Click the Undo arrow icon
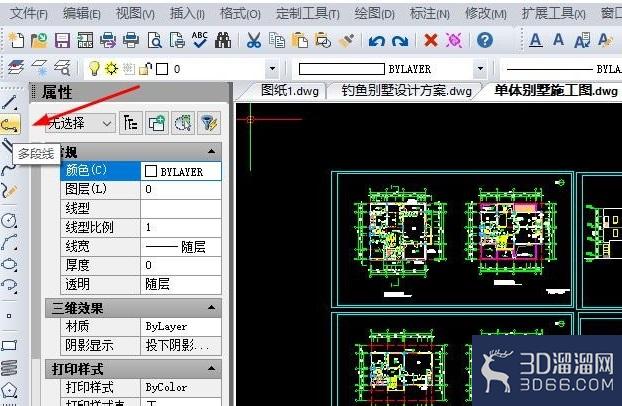Image resolution: width=622 pixels, height=406 pixels. pyautogui.click(x=377, y=40)
